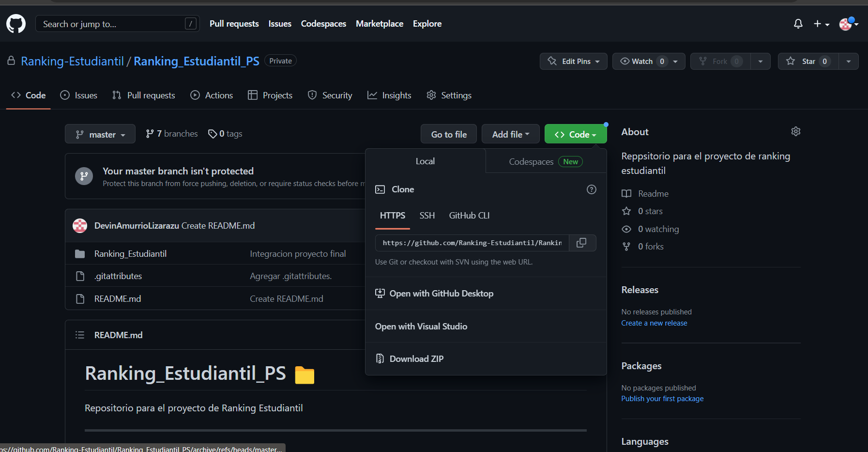Select the GitHub CLI clone option
Viewport: 868px width, 452px height.
(469, 216)
